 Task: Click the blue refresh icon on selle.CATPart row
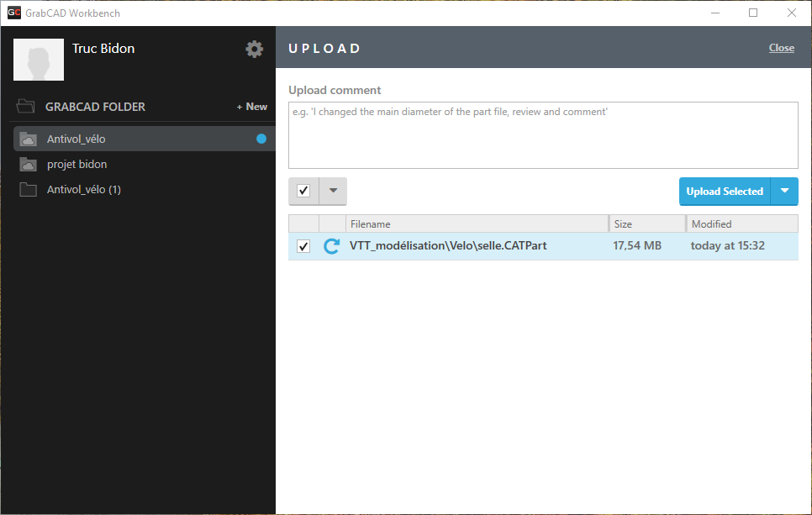331,246
